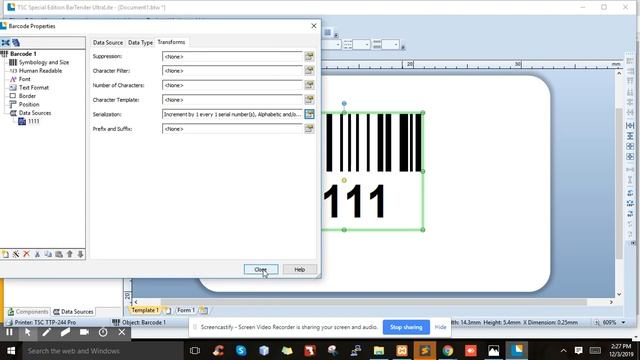Open the zoom percentage dropdown arrow
The width and height of the screenshot is (640, 360).
click(623, 322)
